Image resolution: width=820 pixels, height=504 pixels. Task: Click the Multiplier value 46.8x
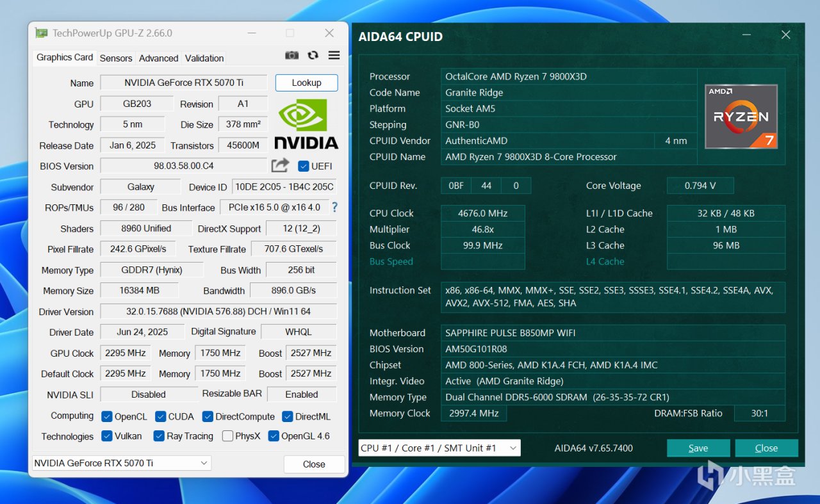tap(483, 229)
